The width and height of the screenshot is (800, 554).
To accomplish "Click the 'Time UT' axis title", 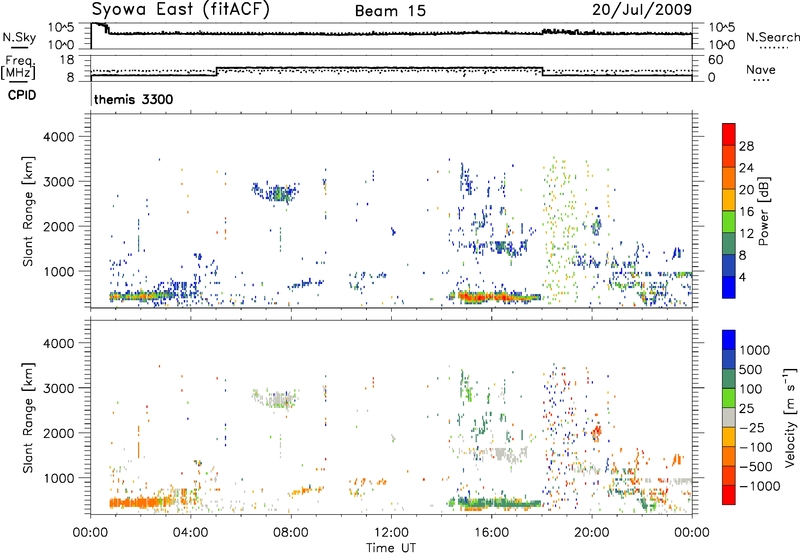I will click(x=391, y=548).
